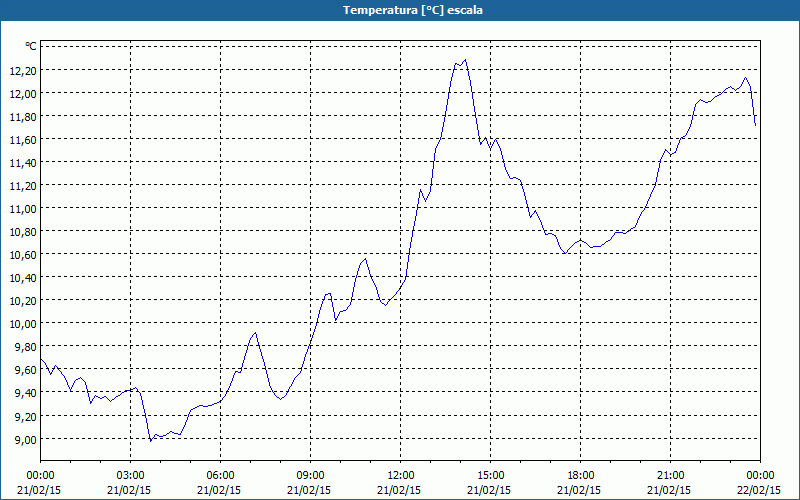Click the 18:00 time label

581,476
